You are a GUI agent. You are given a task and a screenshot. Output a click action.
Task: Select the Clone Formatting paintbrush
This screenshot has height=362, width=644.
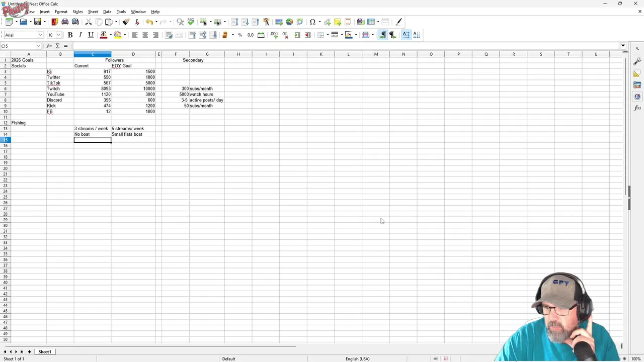coord(126,22)
